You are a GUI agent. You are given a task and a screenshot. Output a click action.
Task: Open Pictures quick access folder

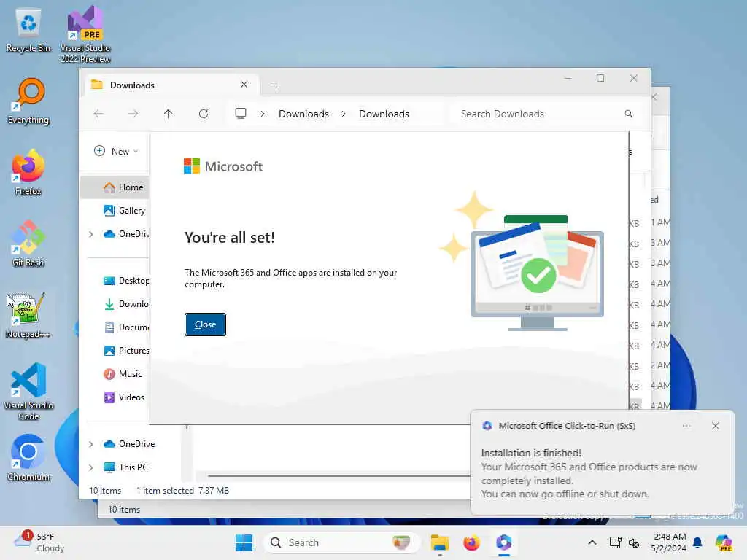pyautogui.click(x=125, y=351)
